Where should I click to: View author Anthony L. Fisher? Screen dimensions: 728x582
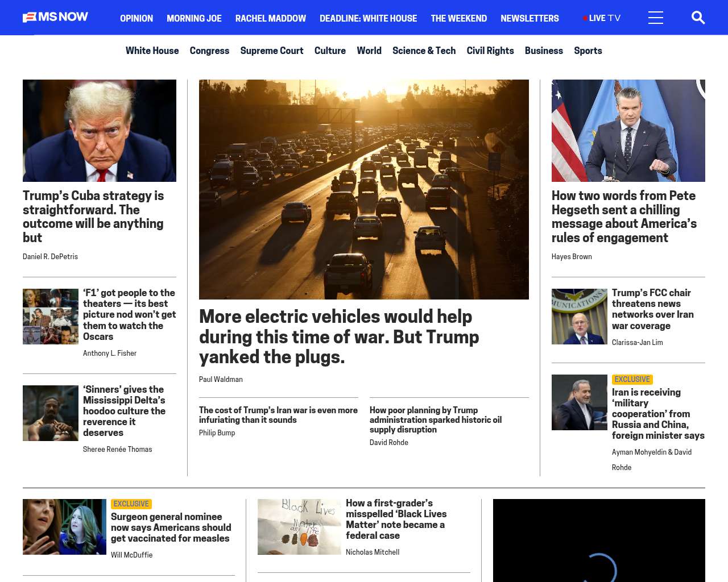tap(110, 354)
